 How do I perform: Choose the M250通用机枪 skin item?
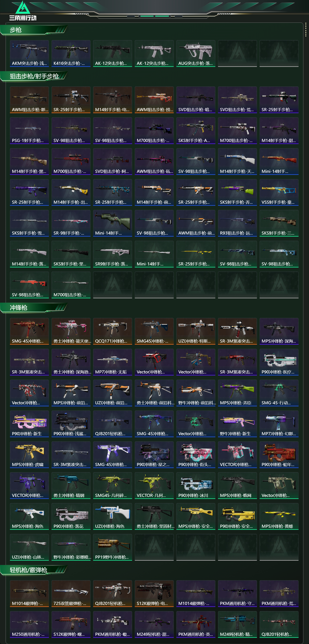click(29, 624)
